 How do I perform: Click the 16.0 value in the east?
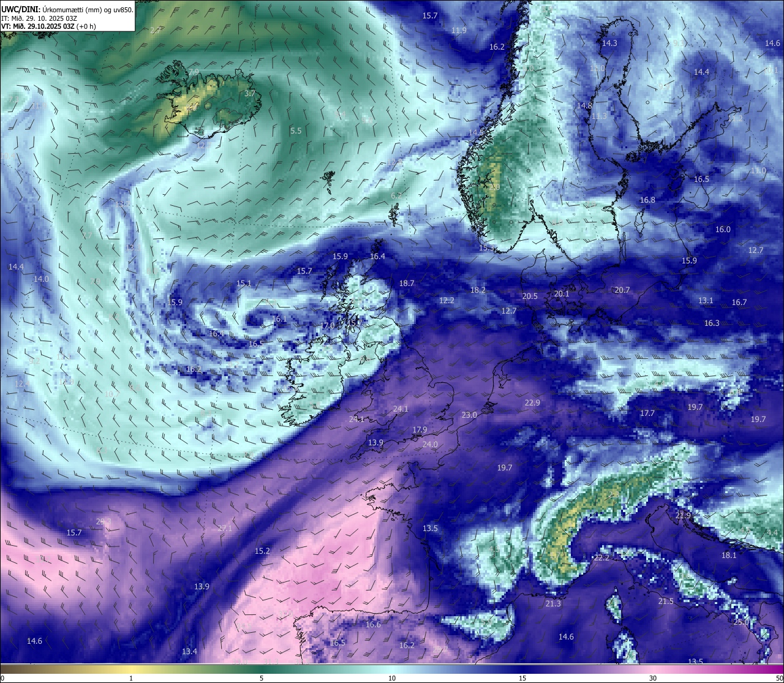[723, 229]
